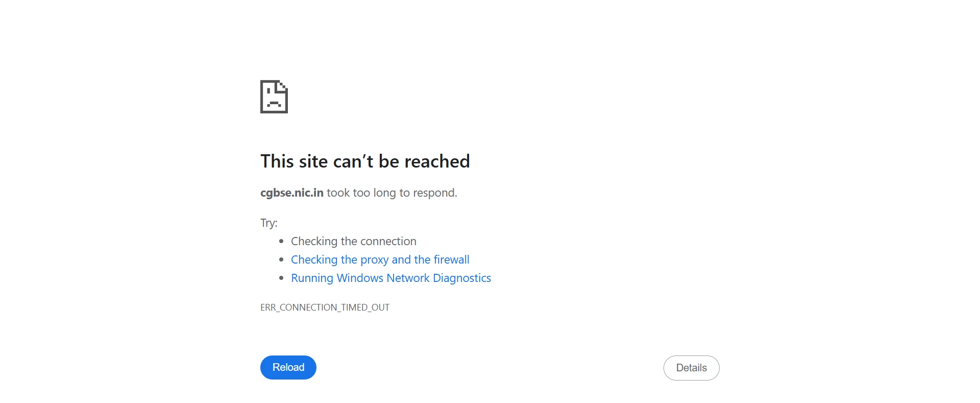The width and height of the screenshot is (980, 403).
Task: Reload the unreachable page
Action: click(288, 367)
